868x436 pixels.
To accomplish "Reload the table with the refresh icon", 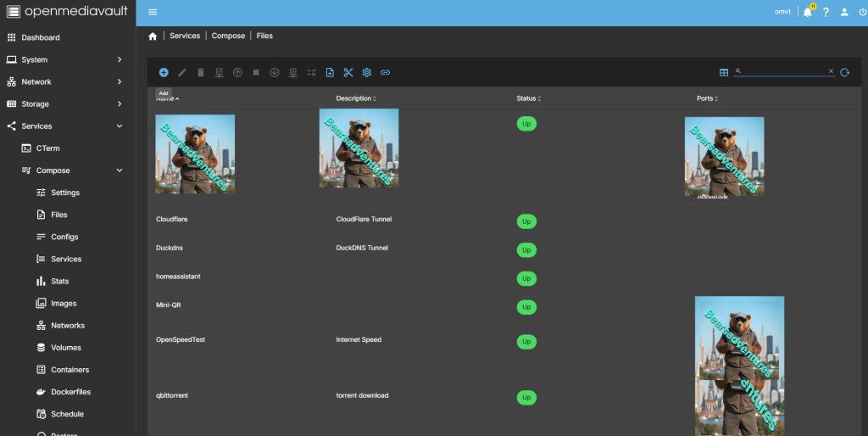I will click(x=844, y=73).
